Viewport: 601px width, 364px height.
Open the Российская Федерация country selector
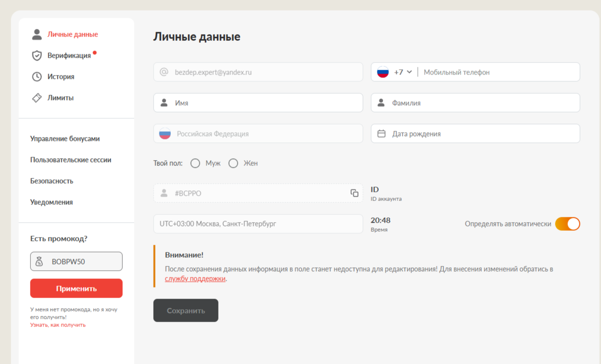point(258,134)
